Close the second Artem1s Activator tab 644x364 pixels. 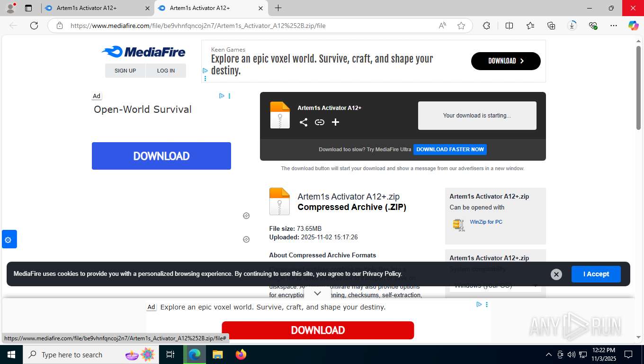click(x=260, y=8)
